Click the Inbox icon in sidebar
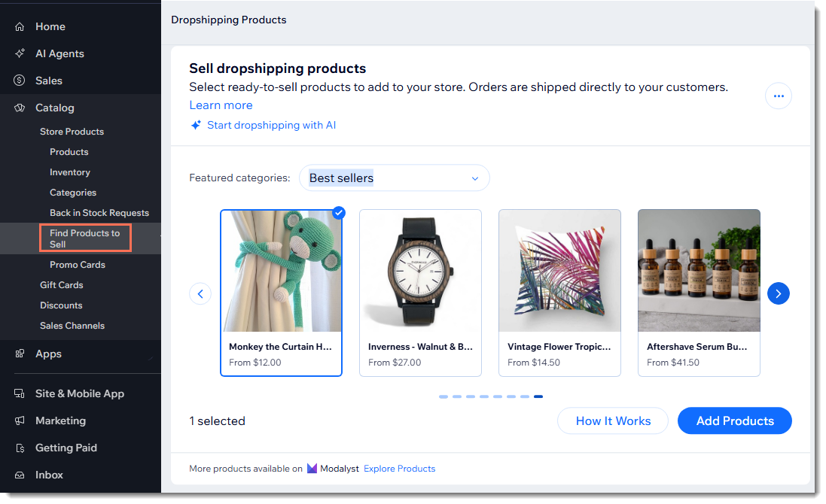 tap(20, 475)
